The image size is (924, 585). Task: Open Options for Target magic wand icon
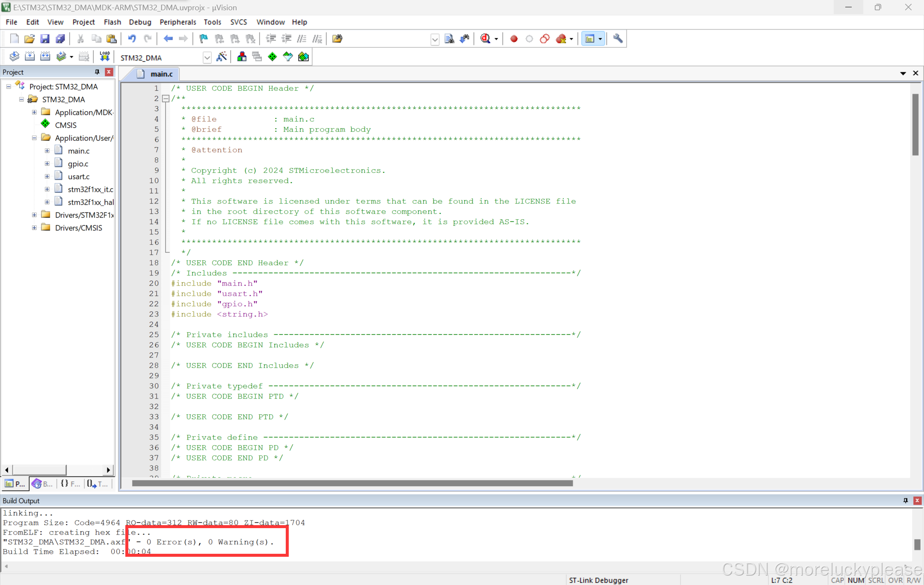point(222,57)
